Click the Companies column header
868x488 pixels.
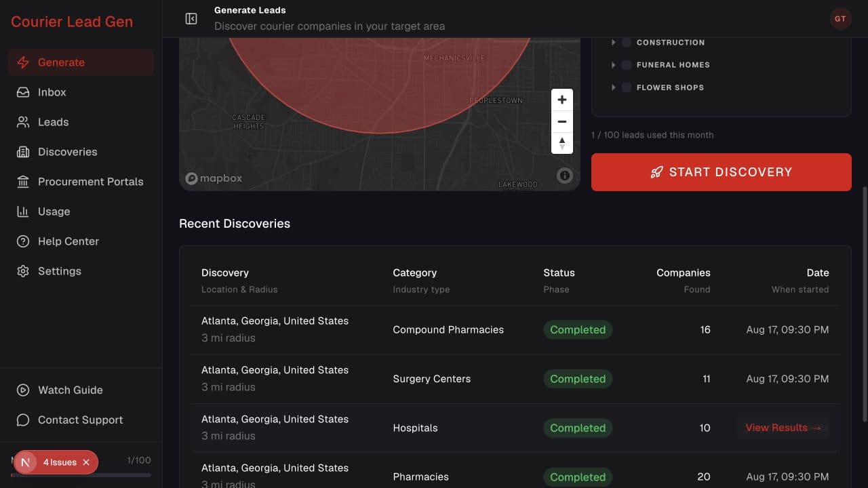coord(684,273)
